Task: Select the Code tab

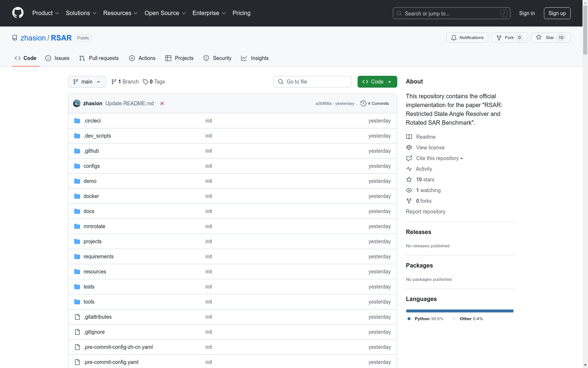Action: [26, 58]
